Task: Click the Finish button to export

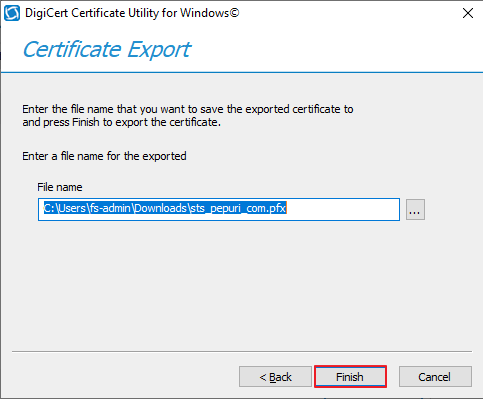Action: pyautogui.click(x=350, y=377)
